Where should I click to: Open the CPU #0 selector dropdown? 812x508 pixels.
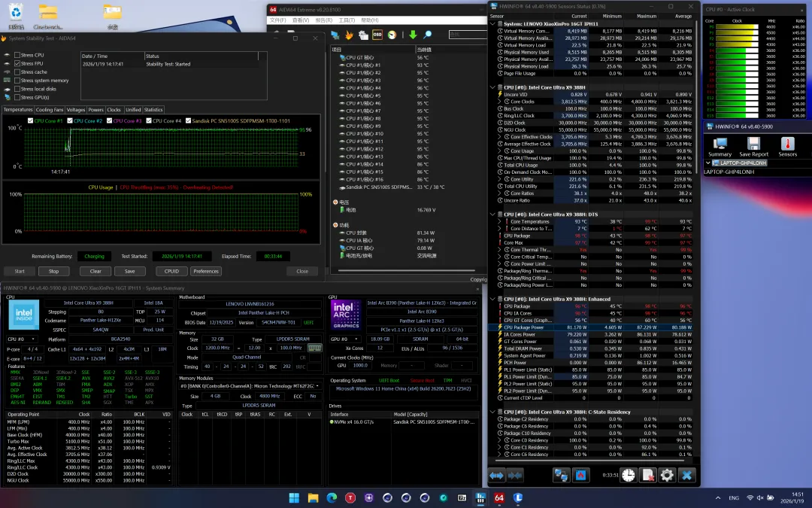pos(23,339)
